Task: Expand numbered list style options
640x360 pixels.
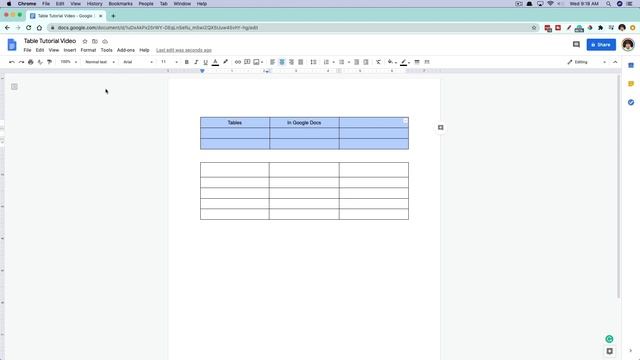Action: tap(333, 62)
